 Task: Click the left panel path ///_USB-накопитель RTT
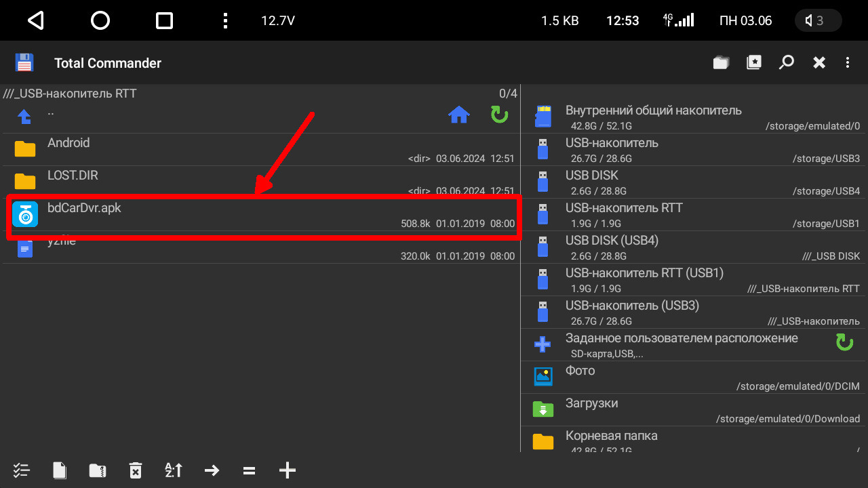tap(70, 94)
